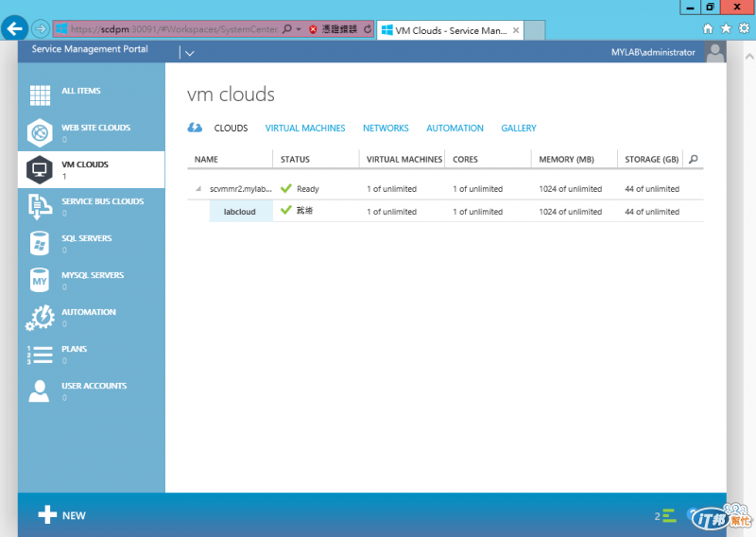
Task: Click browser address URL field
Action: pyautogui.click(x=175, y=29)
